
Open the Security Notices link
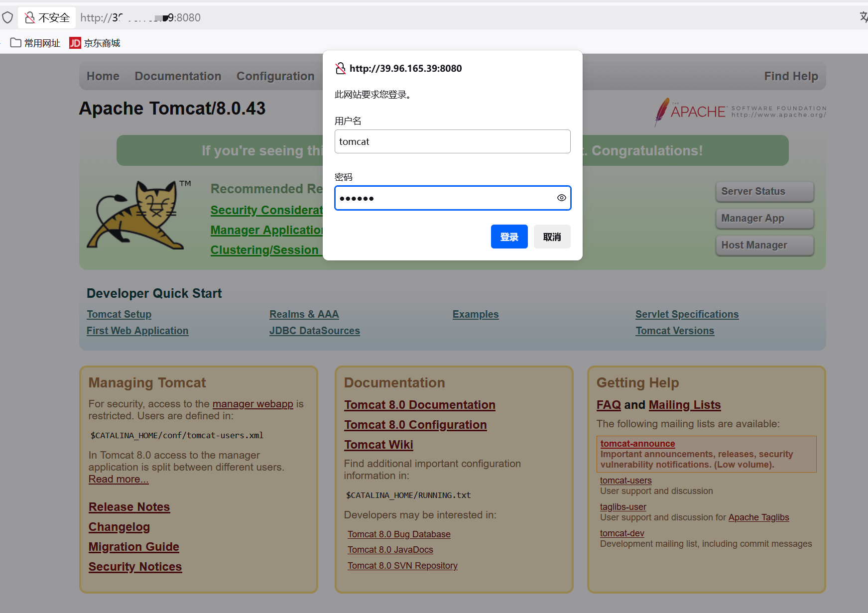click(135, 567)
